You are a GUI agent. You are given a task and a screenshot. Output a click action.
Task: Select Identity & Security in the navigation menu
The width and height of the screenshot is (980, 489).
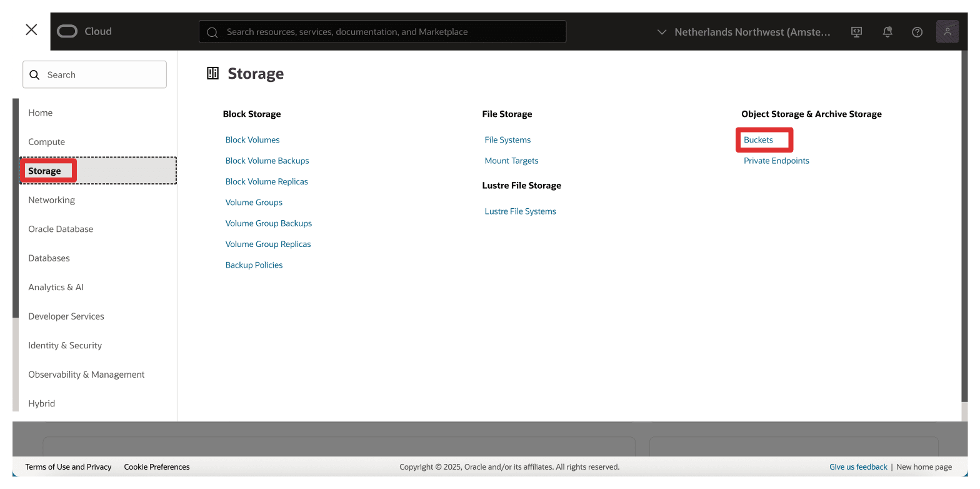click(x=65, y=345)
